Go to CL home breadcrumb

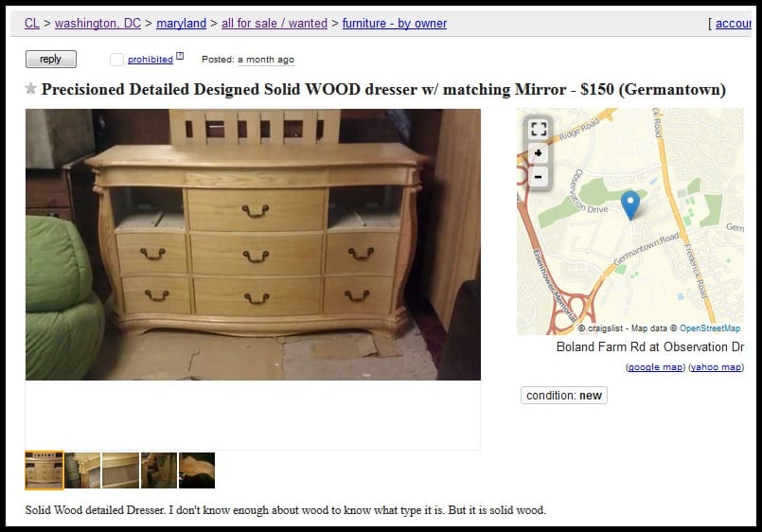click(31, 23)
